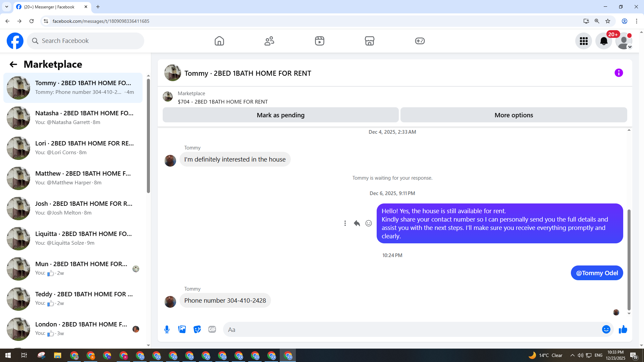Click the voice clip microphone icon
The image size is (644, 362).
[x=167, y=329]
